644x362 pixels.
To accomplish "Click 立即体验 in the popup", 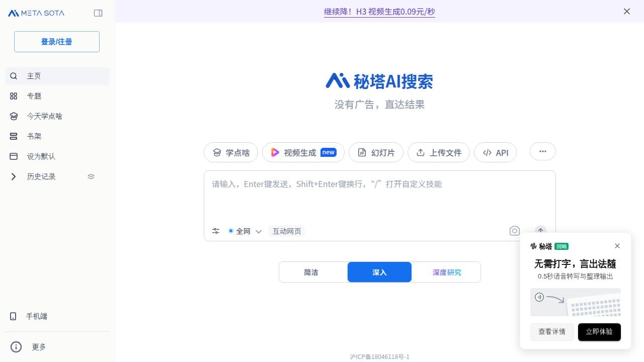I will tap(599, 332).
